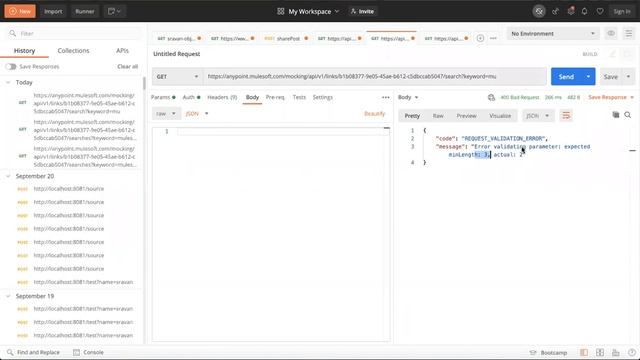Open the request section ellipsis menu
Screen dimensions: 640x360
click(x=385, y=98)
